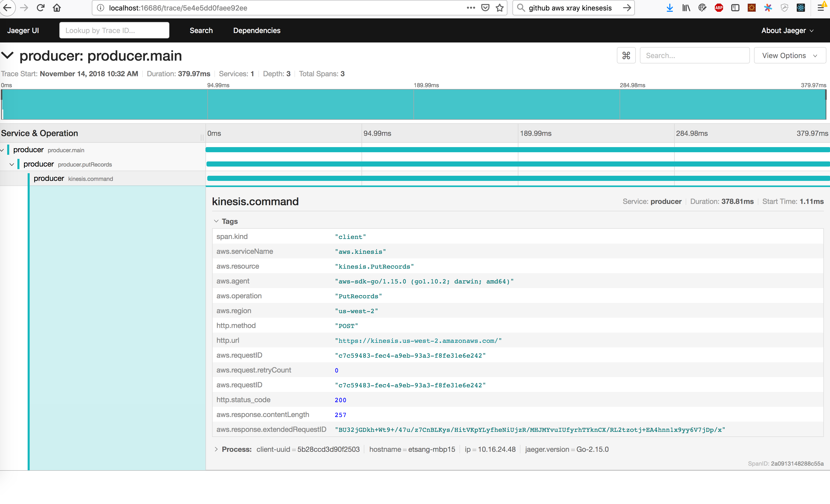Open the About Jaeger menu

(x=787, y=30)
